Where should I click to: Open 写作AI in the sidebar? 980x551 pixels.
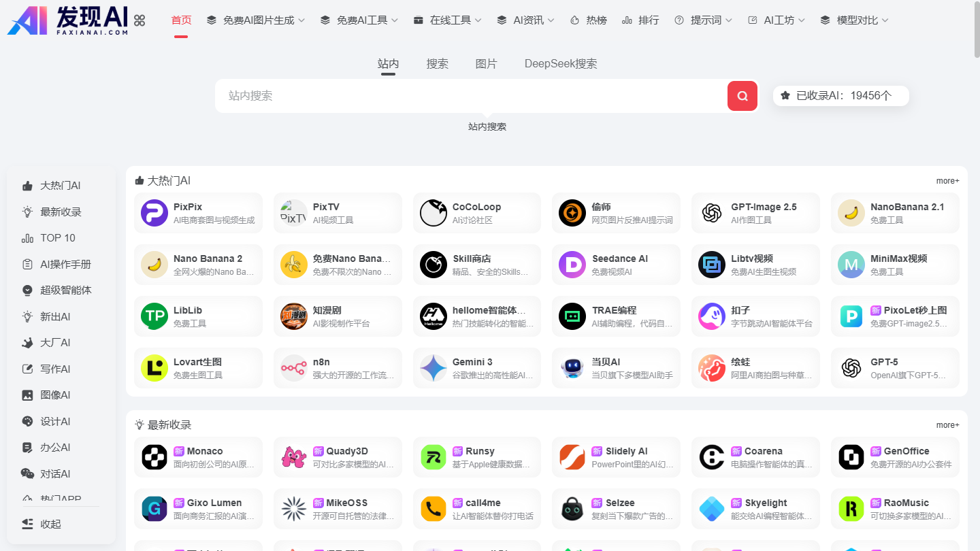[x=46, y=369]
